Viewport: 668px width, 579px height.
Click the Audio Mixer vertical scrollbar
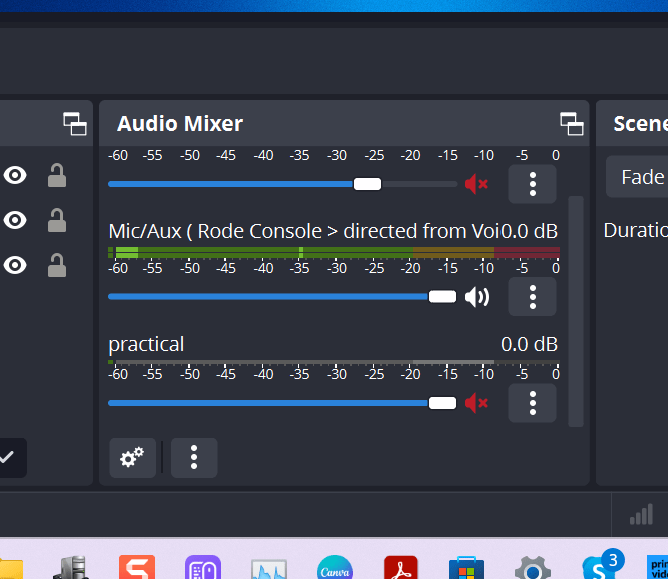pyautogui.click(x=576, y=311)
